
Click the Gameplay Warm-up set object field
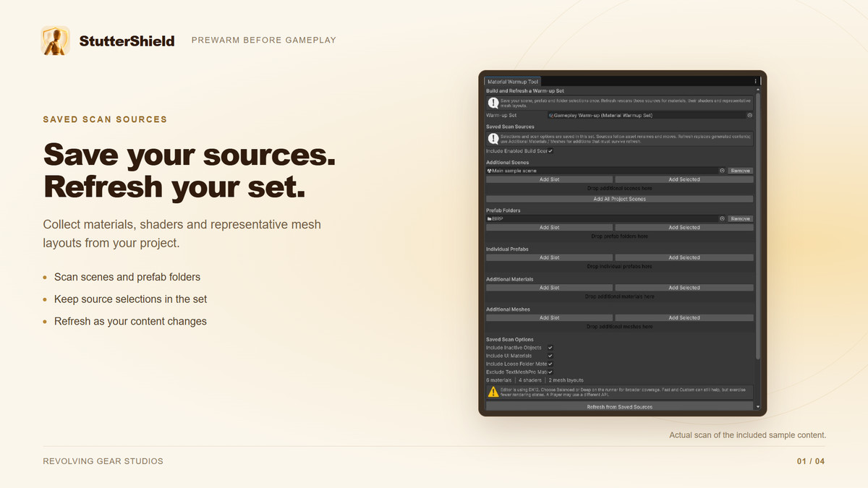click(x=650, y=115)
